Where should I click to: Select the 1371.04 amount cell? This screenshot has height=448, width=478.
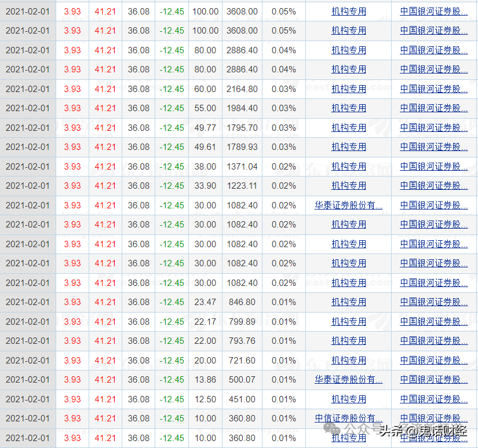point(242,167)
